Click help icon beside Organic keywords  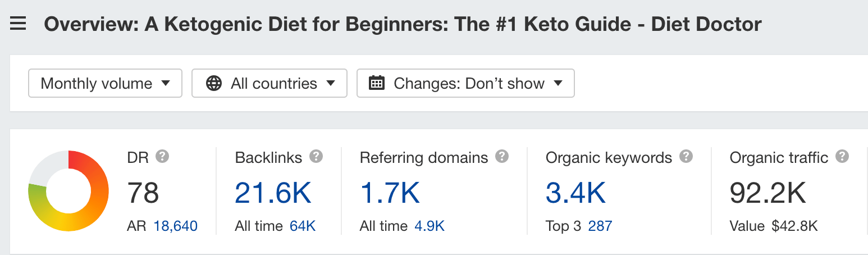point(686,156)
